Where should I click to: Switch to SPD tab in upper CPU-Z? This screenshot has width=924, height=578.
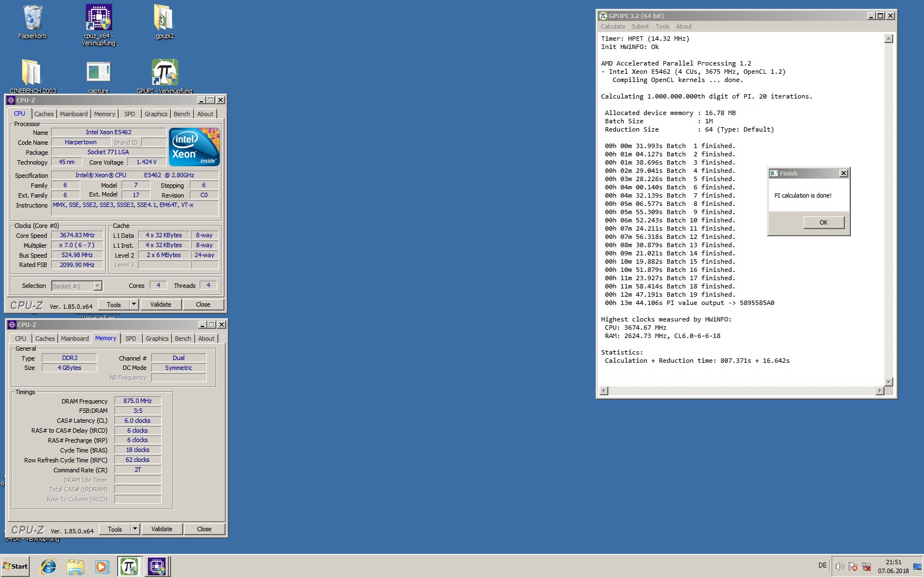(x=130, y=114)
